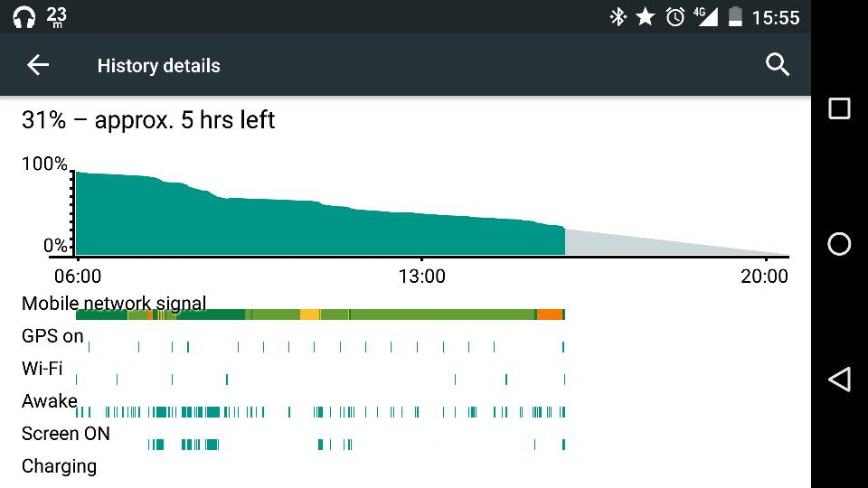The height and width of the screenshot is (488, 868).
Task: Click the yellow segment of signal bar
Action: (310, 314)
